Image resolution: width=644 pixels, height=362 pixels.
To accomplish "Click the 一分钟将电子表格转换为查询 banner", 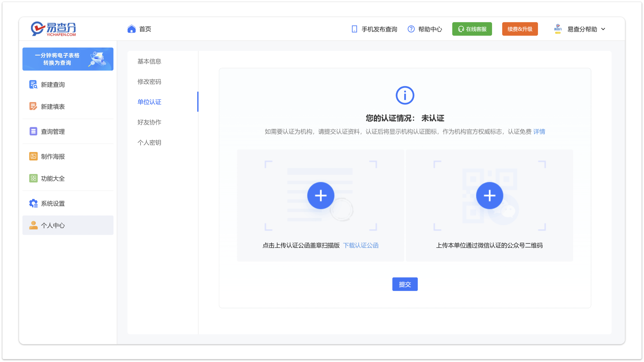I will tap(68, 59).
